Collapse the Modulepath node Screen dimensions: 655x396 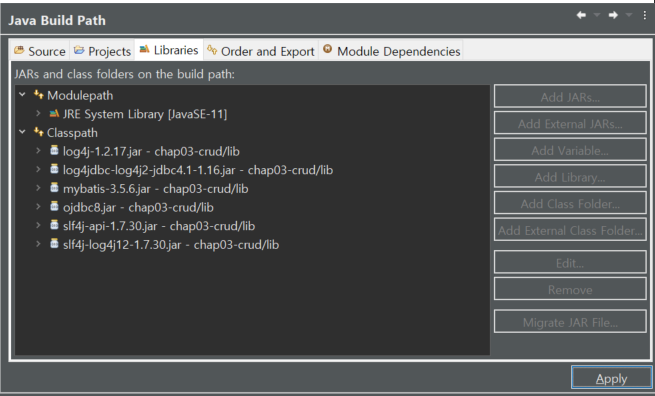(x=23, y=95)
